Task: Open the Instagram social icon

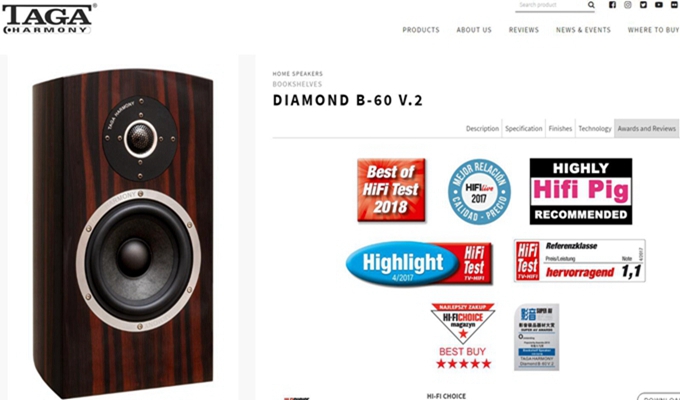Action: (628, 5)
